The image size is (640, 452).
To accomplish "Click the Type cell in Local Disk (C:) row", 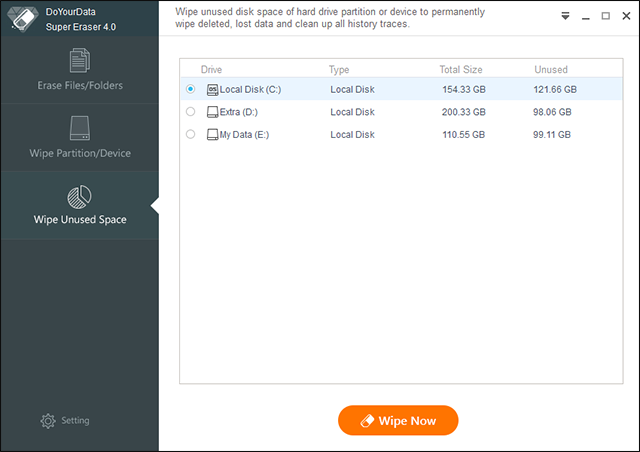I will [x=352, y=89].
